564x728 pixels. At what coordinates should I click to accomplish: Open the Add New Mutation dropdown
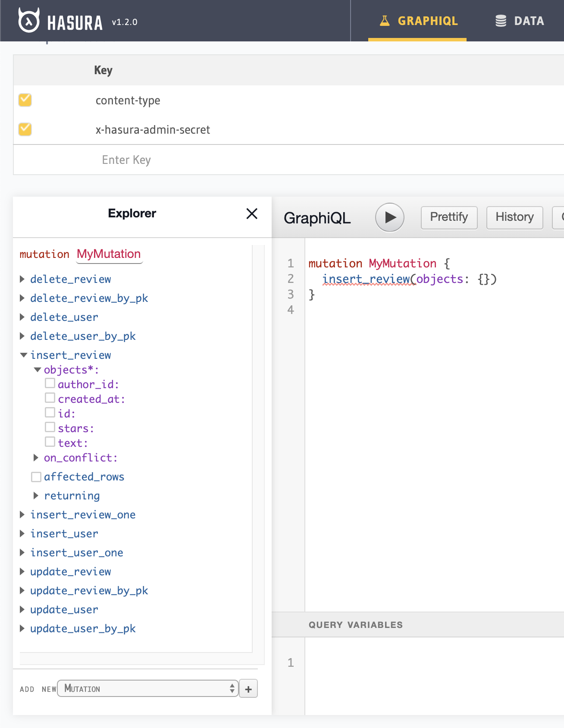(x=148, y=688)
